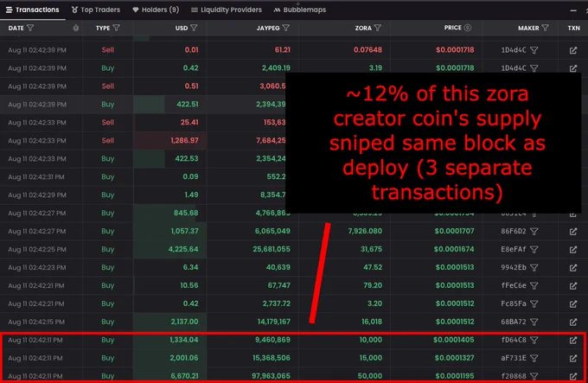Filter the 0.42 Buy row's maker 1D4d4C

click(x=534, y=68)
